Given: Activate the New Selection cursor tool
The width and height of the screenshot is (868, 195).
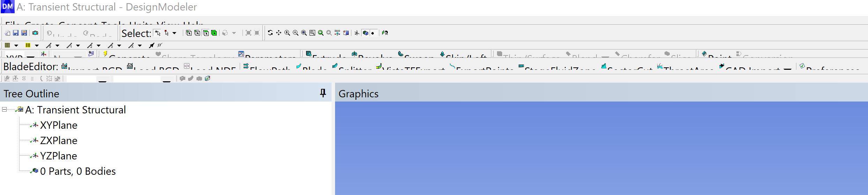Looking at the screenshot, I should point(158,33).
